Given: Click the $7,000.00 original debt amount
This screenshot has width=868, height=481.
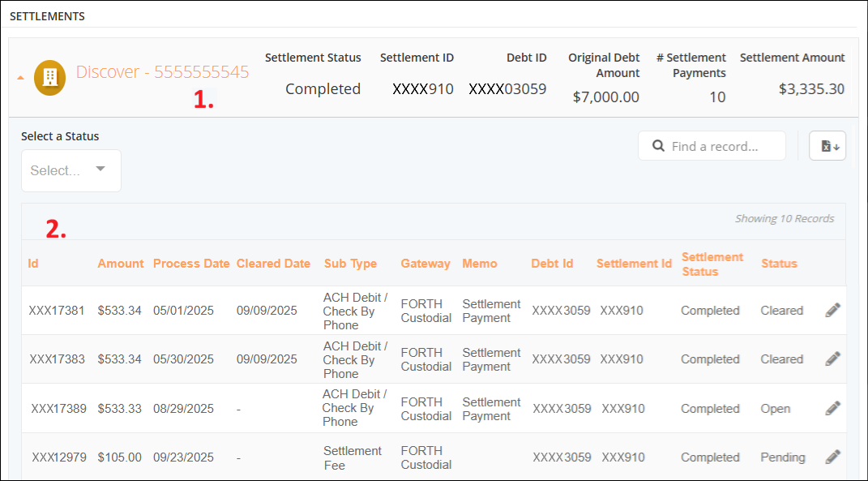Looking at the screenshot, I should [x=606, y=97].
